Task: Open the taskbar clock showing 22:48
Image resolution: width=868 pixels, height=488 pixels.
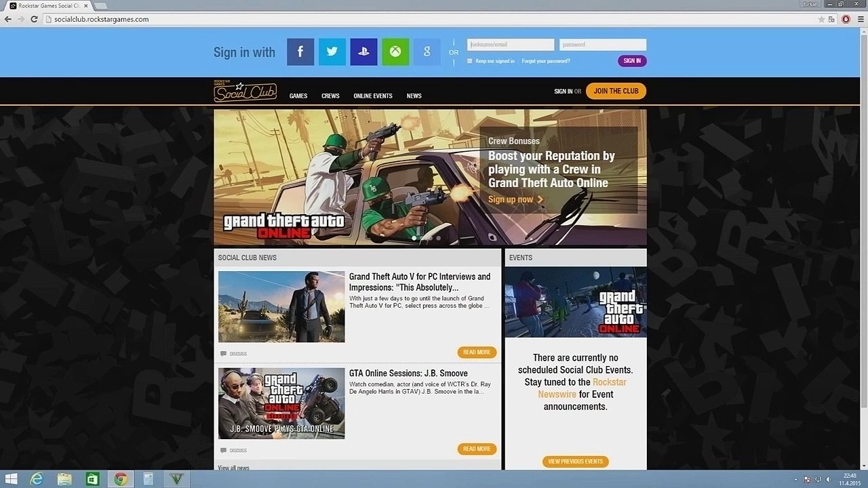Action: [x=850, y=479]
